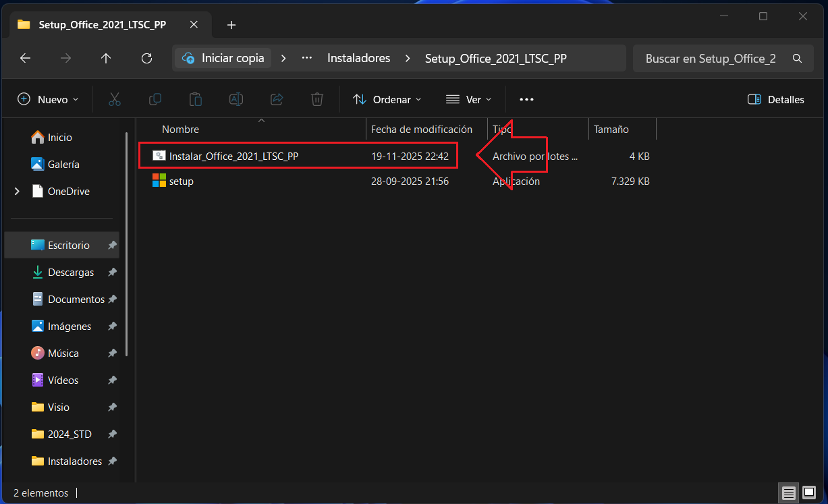The image size is (828, 504).
Task: Go forward with the right arrow
Action: pos(66,59)
